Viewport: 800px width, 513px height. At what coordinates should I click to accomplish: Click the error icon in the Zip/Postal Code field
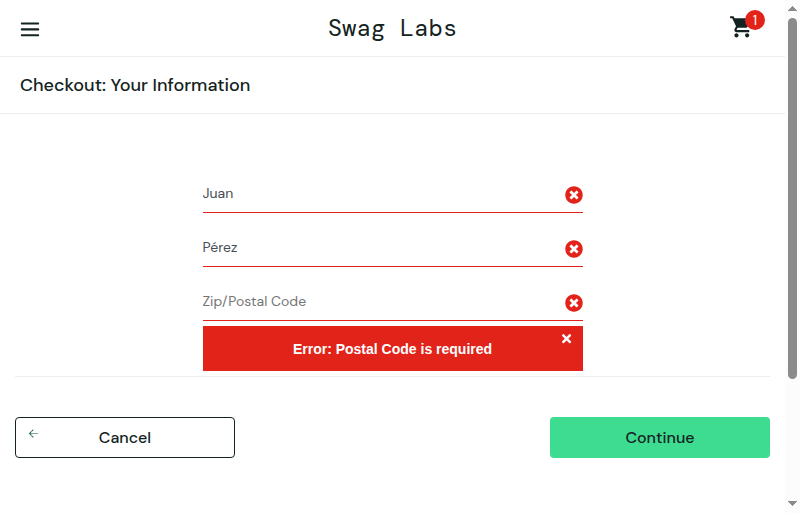(573, 303)
